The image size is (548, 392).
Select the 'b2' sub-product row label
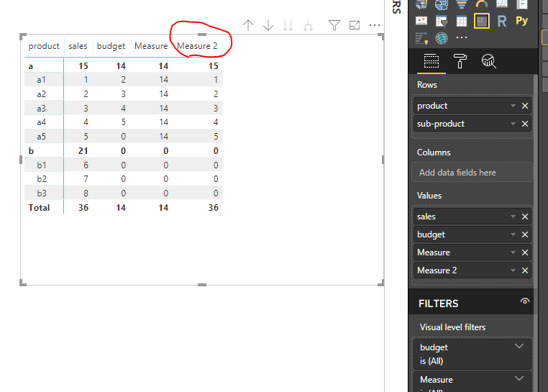42,179
